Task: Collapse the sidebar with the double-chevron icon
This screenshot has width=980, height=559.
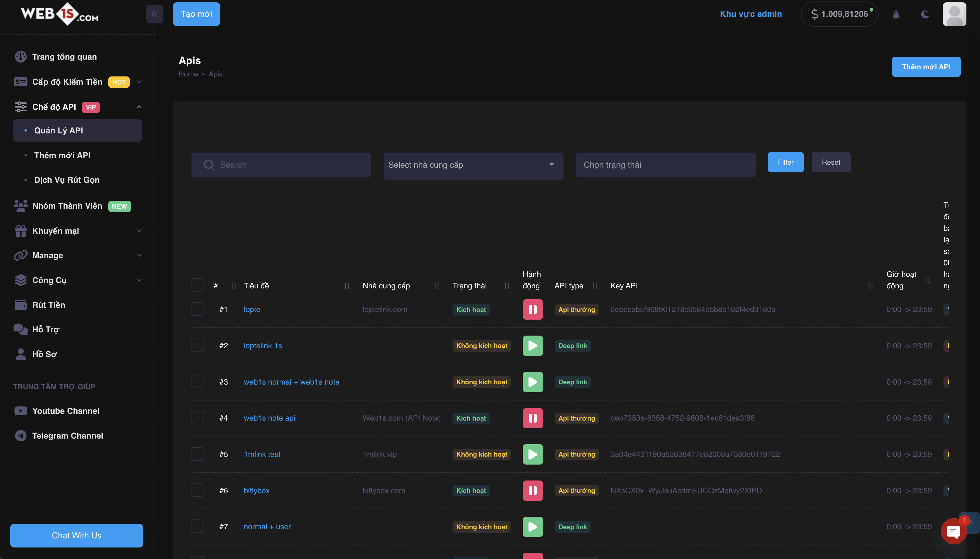Action: [154, 14]
